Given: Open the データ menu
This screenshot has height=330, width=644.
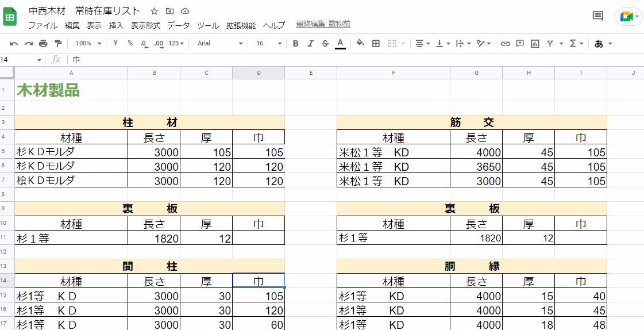Looking at the screenshot, I should pyautogui.click(x=178, y=25).
